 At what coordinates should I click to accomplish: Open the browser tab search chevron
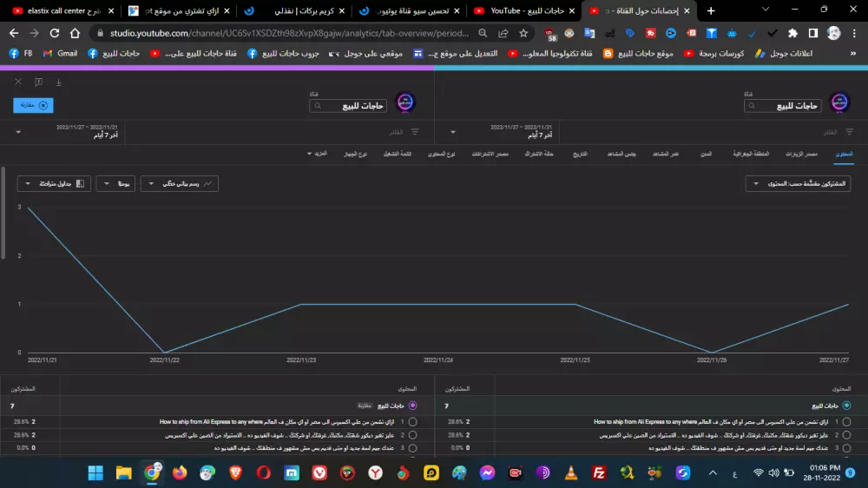click(x=765, y=10)
